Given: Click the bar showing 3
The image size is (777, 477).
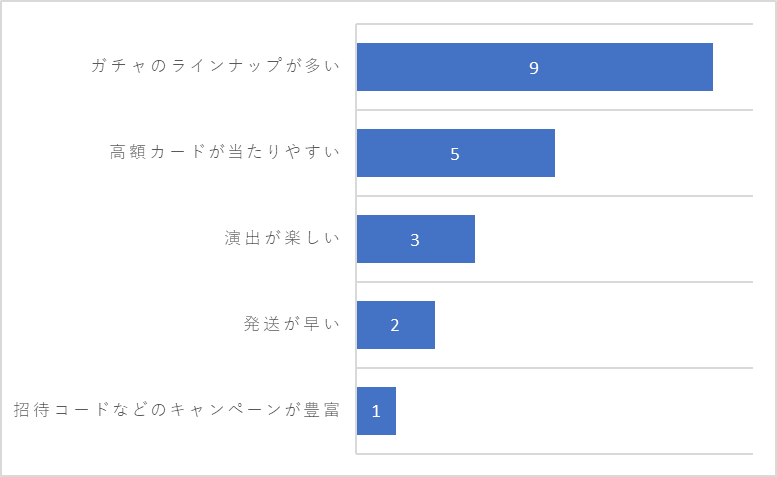Looking at the screenshot, I should (416, 239).
